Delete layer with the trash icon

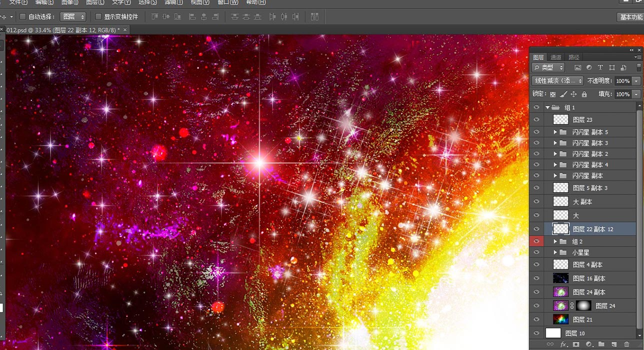[626, 344]
